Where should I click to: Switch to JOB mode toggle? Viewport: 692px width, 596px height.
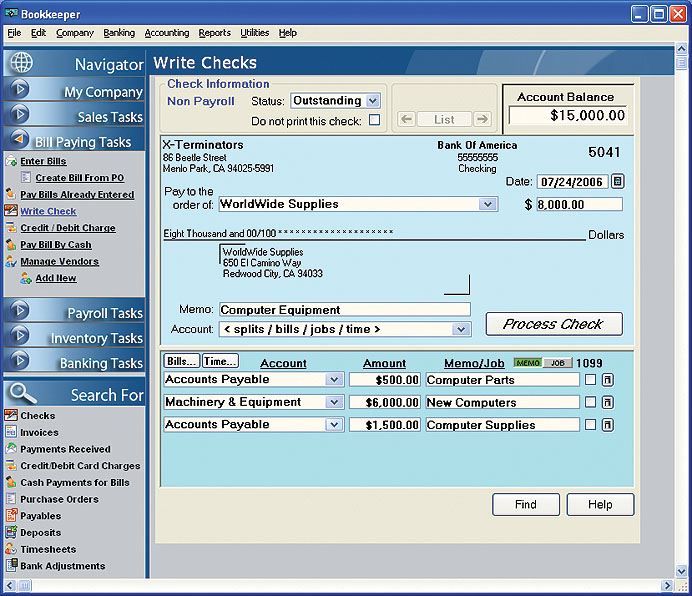coord(557,363)
